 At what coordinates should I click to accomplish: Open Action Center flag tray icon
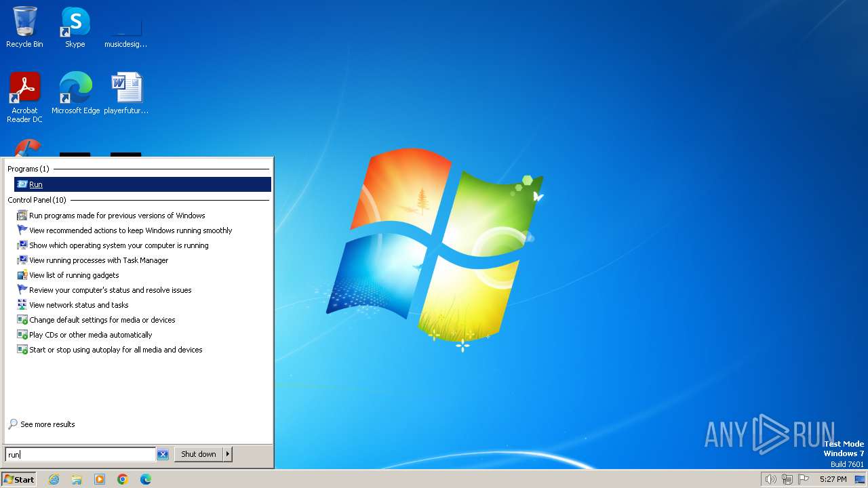pyautogui.click(x=804, y=479)
